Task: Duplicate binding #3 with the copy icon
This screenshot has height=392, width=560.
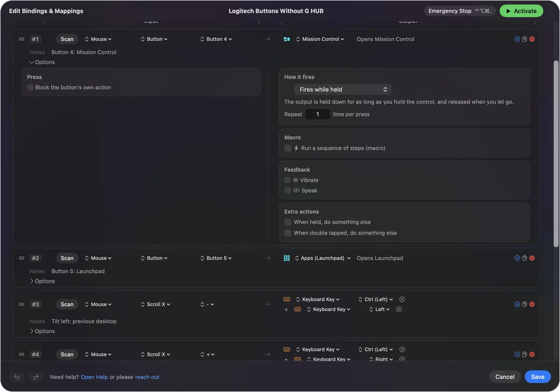Action: pos(524,304)
